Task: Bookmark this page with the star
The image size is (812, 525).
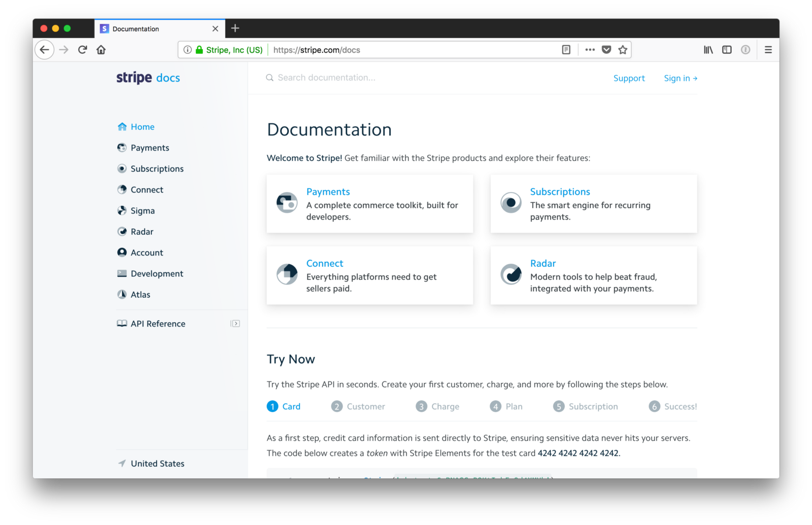Action: pyautogui.click(x=623, y=50)
